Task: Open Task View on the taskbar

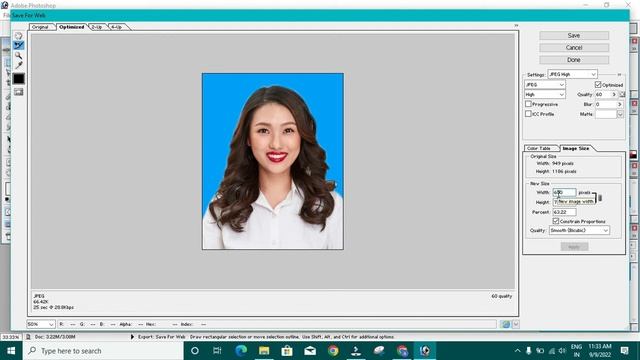Action: tap(217, 351)
